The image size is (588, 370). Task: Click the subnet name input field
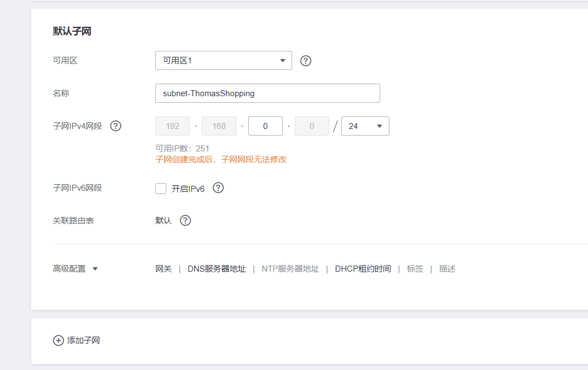pyautogui.click(x=267, y=93)
